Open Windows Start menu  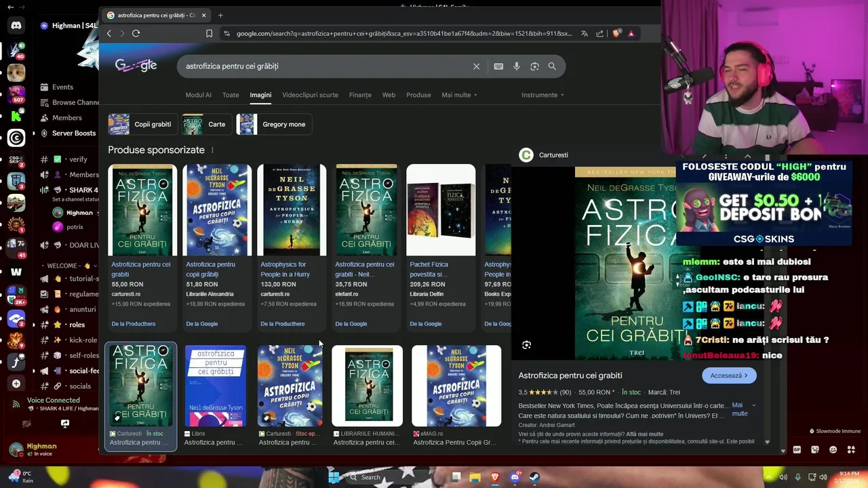point(334,477)
